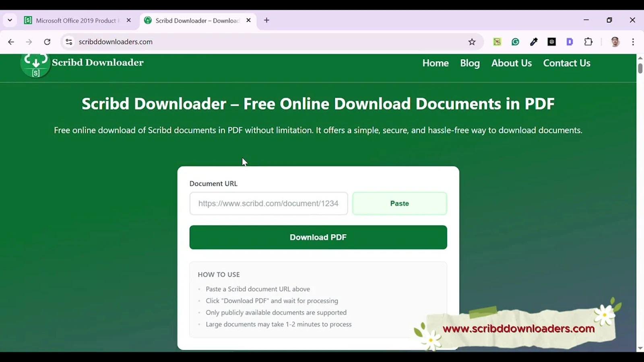Click the scrollbar down arrow
This screenshot has height=362, width=644.
tap(640, 348)
